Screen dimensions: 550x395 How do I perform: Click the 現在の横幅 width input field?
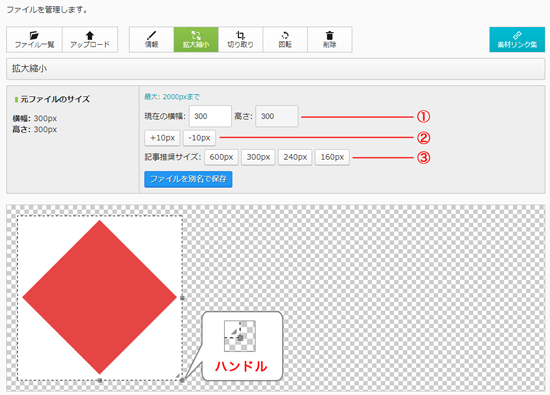point(210,116)
